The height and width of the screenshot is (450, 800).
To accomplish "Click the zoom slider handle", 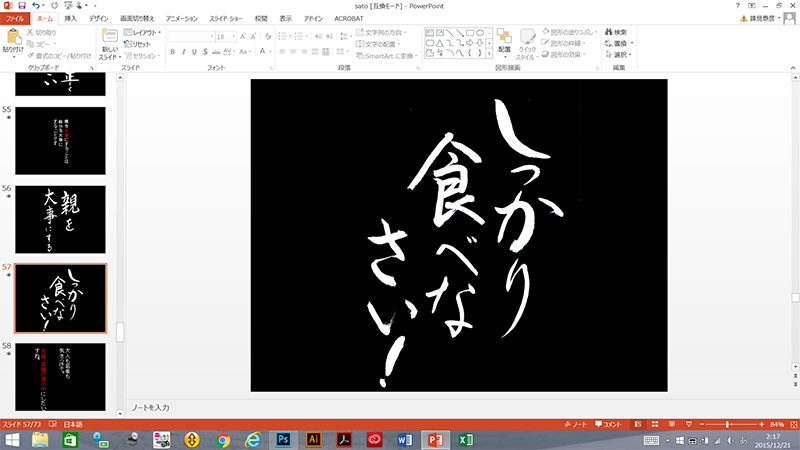I will click(x=727, y=425).
